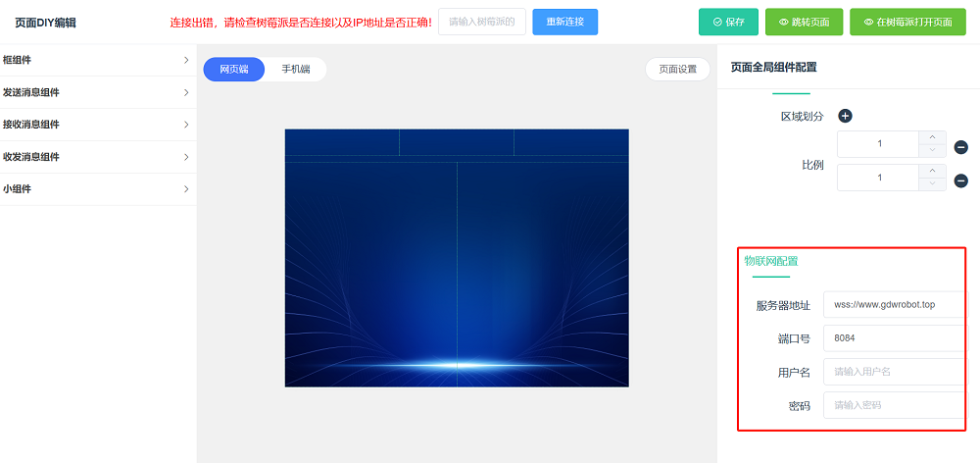Image resolution: width=980 pixels, height=463 pixels.
Task: Remove the second 比例 row with its minus icon
Action: coord(961,180)
